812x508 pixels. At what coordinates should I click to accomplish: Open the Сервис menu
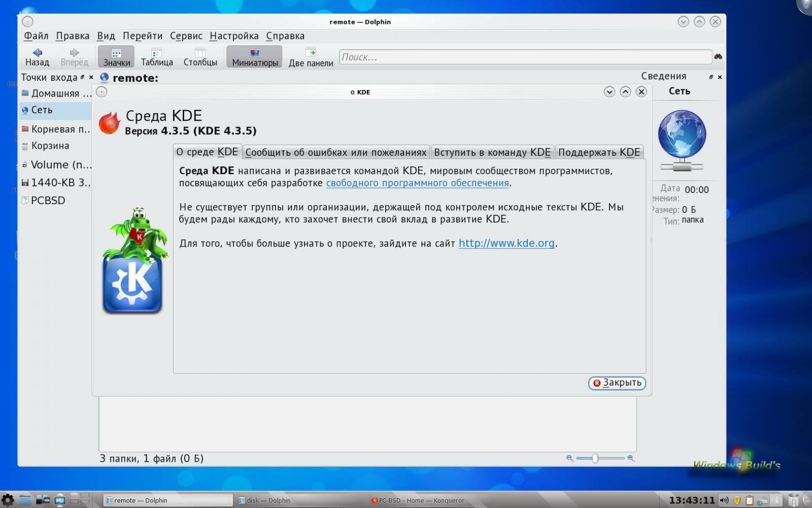(x=186, y=36)
